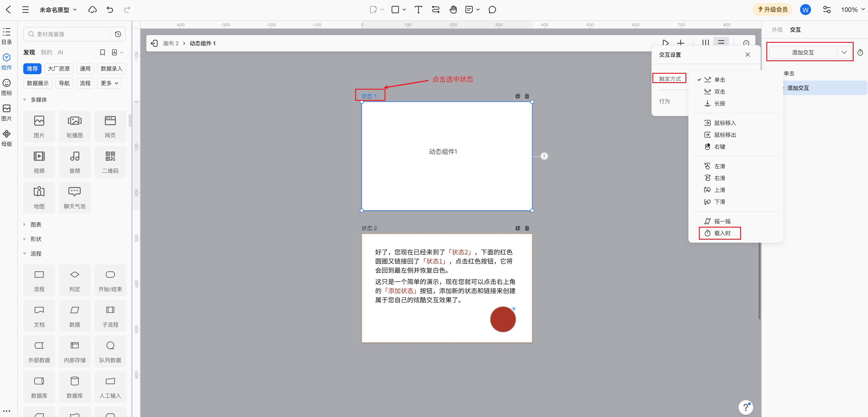Open 添加交互 dropdown arrow
Viewport: 868px width, 417px height.
844,52
